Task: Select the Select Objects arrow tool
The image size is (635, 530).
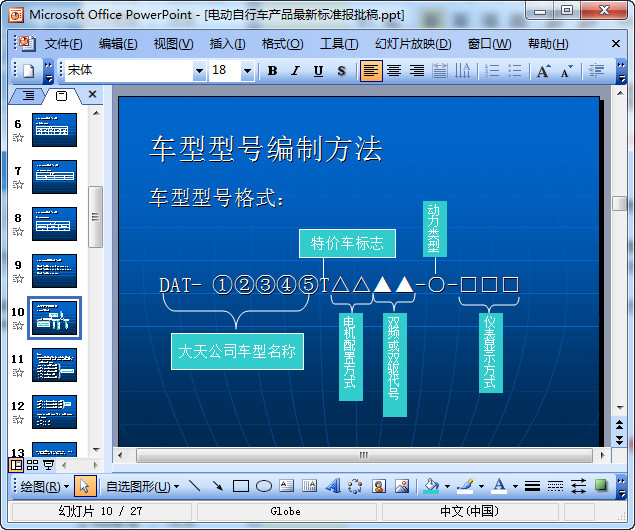Action: coord(85,486)
